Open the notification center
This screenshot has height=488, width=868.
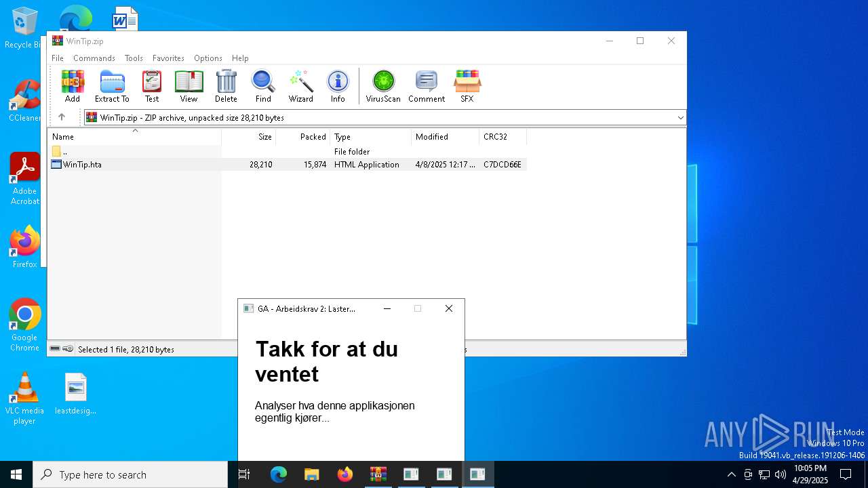pos(846,474)
